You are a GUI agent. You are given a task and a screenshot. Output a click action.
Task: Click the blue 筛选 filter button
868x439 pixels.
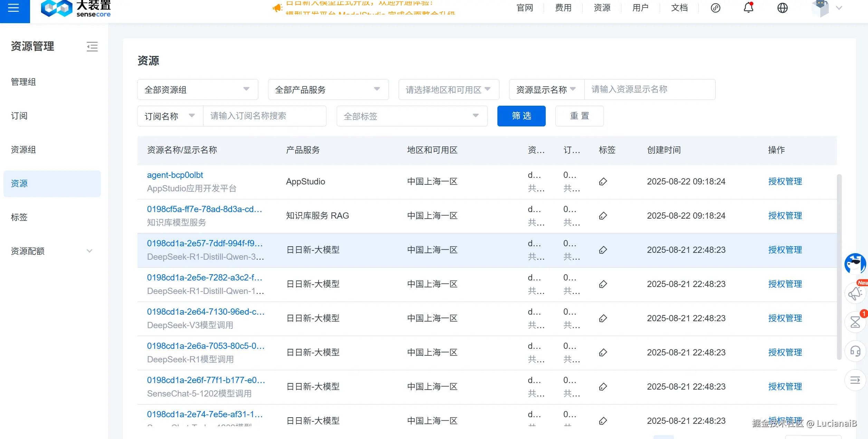pos(521,116)
